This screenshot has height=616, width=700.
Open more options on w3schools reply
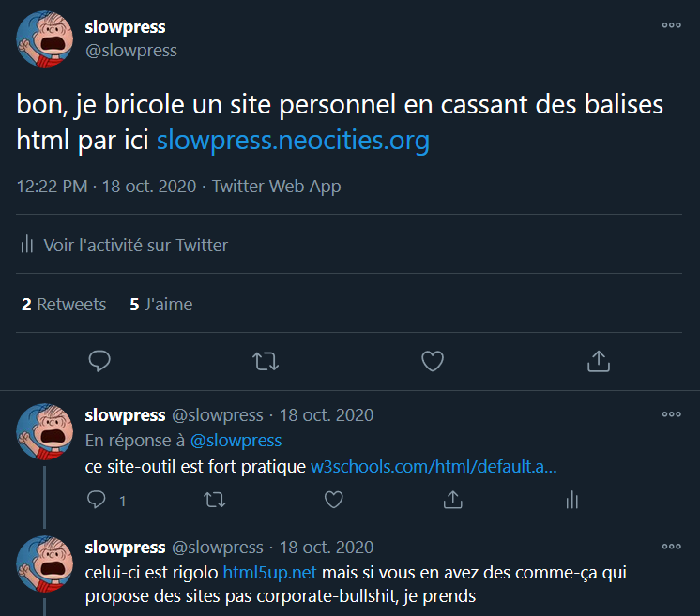pos(671,413)
